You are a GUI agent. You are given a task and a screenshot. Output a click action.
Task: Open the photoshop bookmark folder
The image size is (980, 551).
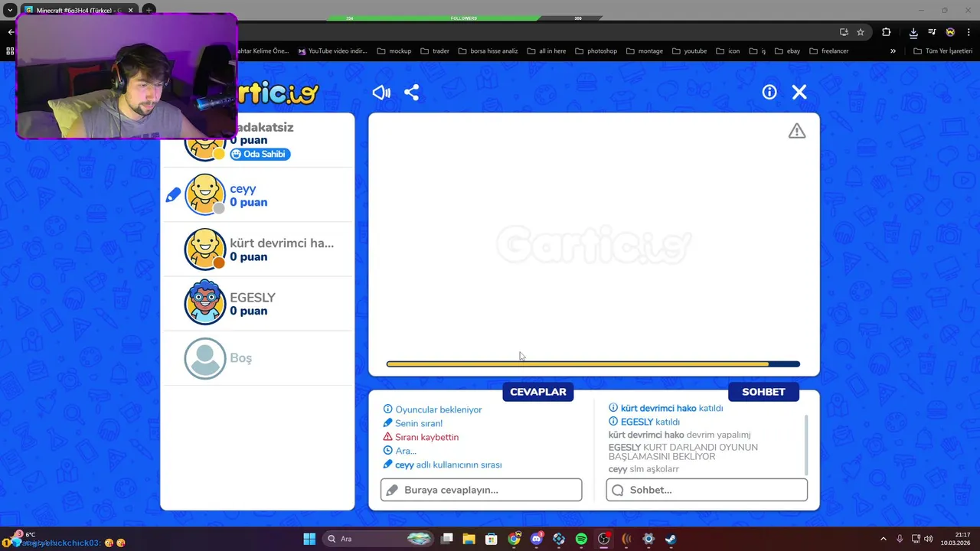click(x=596, y=51)
